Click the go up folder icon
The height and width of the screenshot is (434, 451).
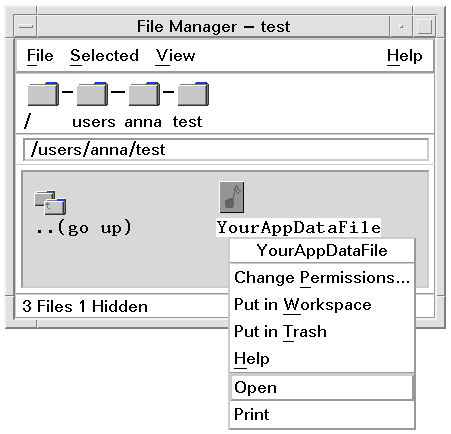pos(50,202)
